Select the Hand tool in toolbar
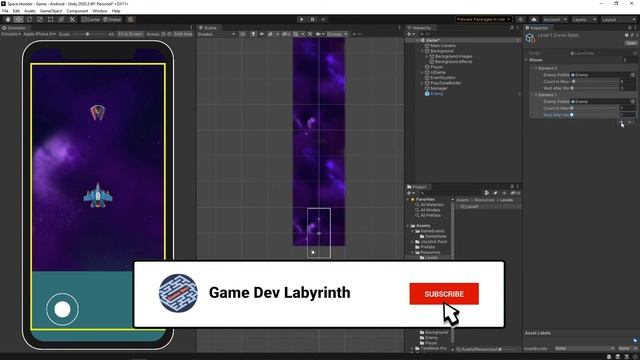This screenshot has height=360, width=640. point(8,20)
